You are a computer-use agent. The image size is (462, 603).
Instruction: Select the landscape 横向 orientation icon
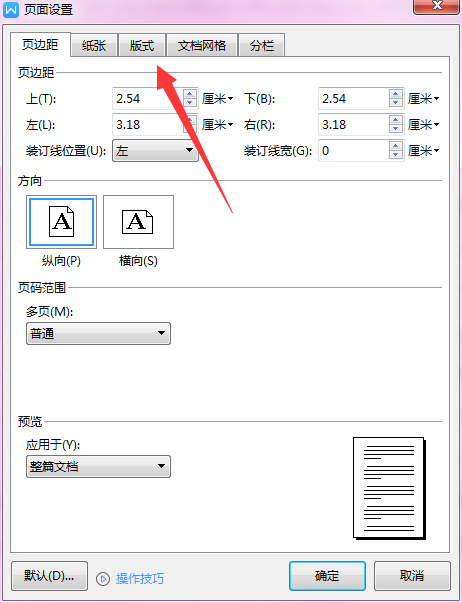tap(138, 222)
